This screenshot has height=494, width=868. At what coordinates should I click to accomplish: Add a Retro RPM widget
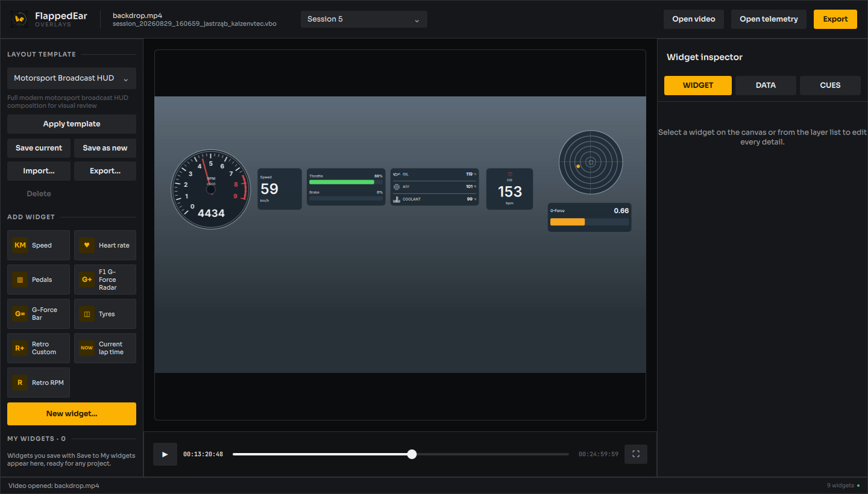(x=39, y=383)
